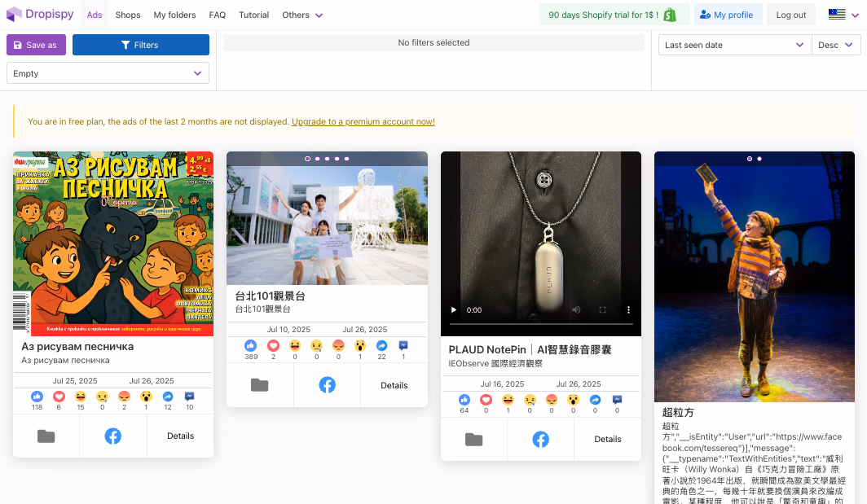Click share icon on Аз рисувам песничка ad
867x504 pixels.
pos(168,397)
